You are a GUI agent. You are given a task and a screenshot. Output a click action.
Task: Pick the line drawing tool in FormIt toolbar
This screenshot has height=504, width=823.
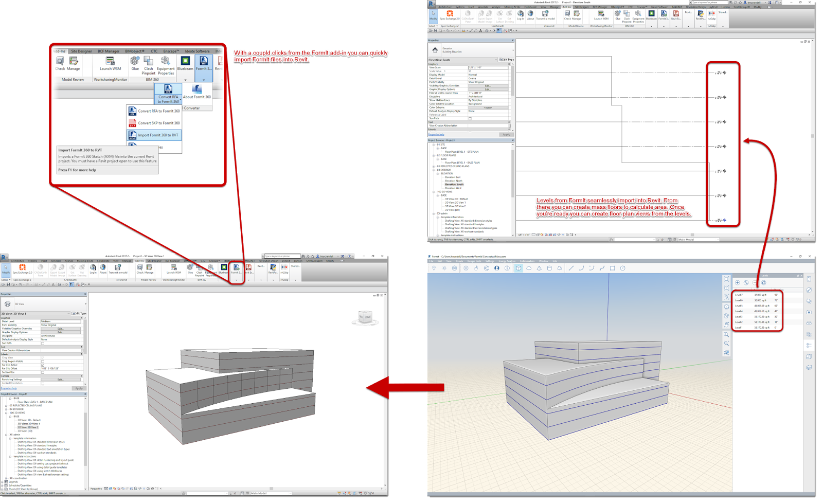pyautogui.click(x=571, y=268)
